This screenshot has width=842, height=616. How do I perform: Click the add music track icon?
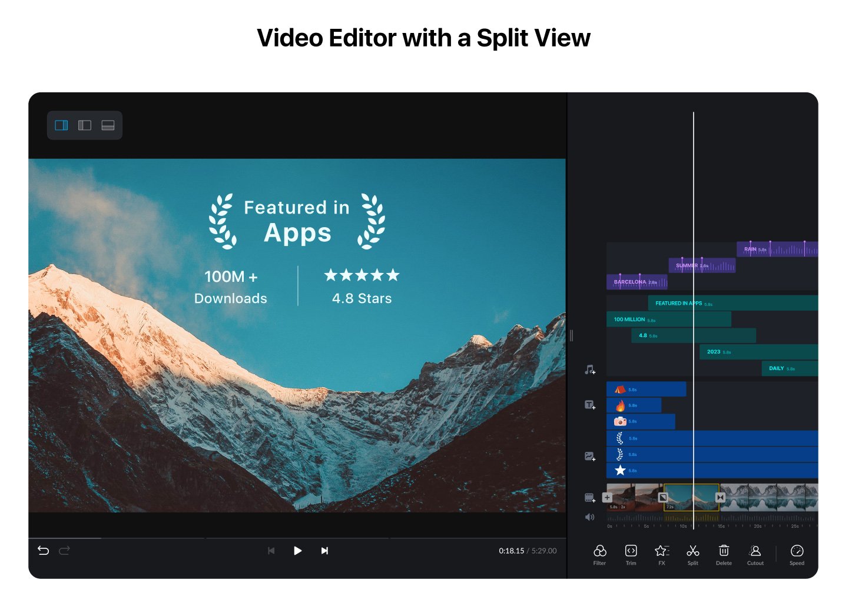click(x=589, y=369)
